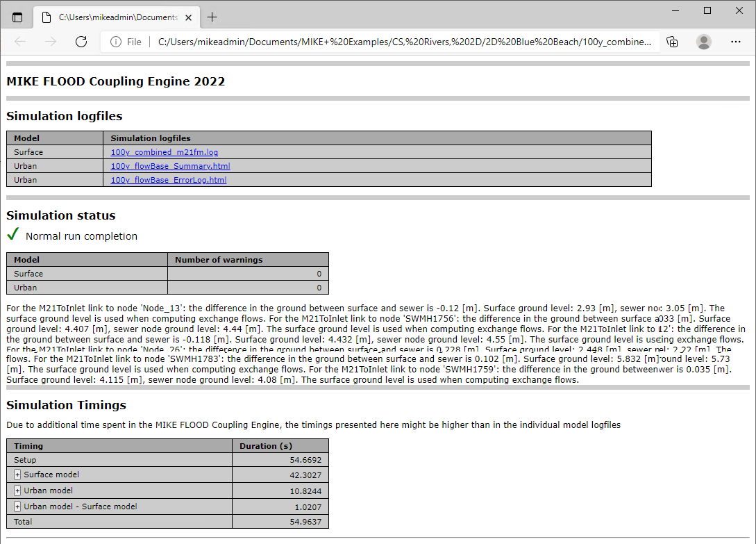Open the user profile icon
Viewport: 756px width, 544px height.
[704, 42]
